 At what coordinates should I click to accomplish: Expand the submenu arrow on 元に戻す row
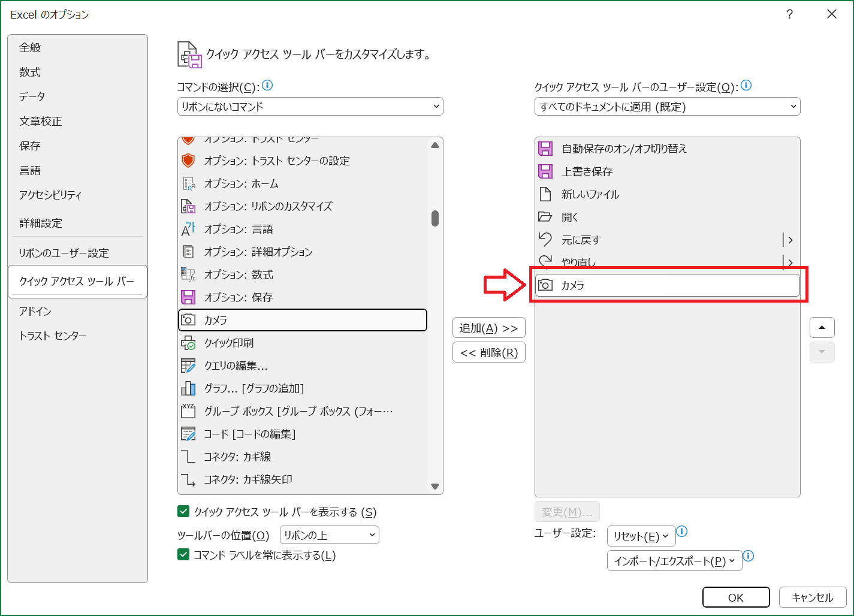(790, 240)
